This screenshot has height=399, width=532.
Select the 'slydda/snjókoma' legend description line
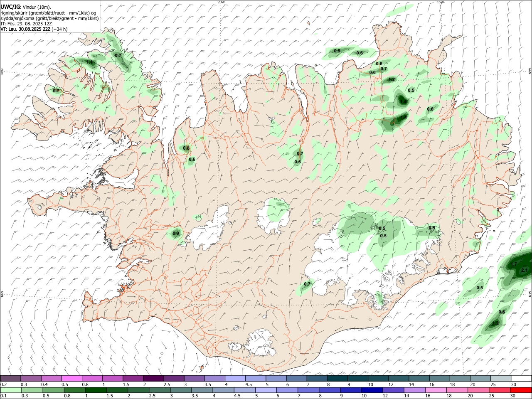coord(49,18)
